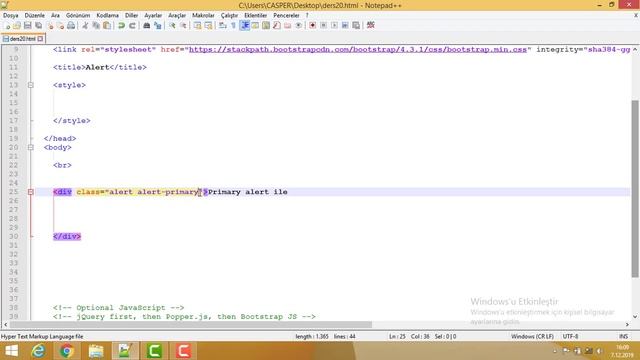The width and height of the screenshot is (640, 360).
Task: Click Windows (CR LF) line ending status
Action: 532,336
